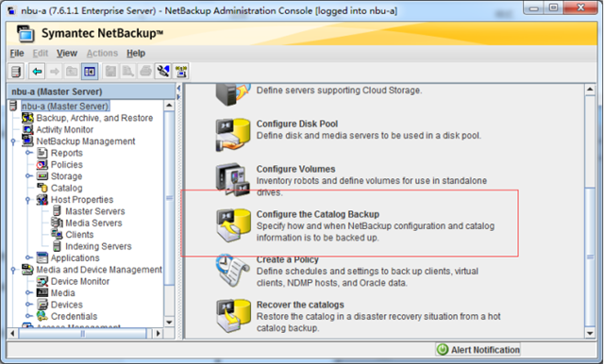
Task: Collapse the Host Properties tree node
Action: click(27, 200)
